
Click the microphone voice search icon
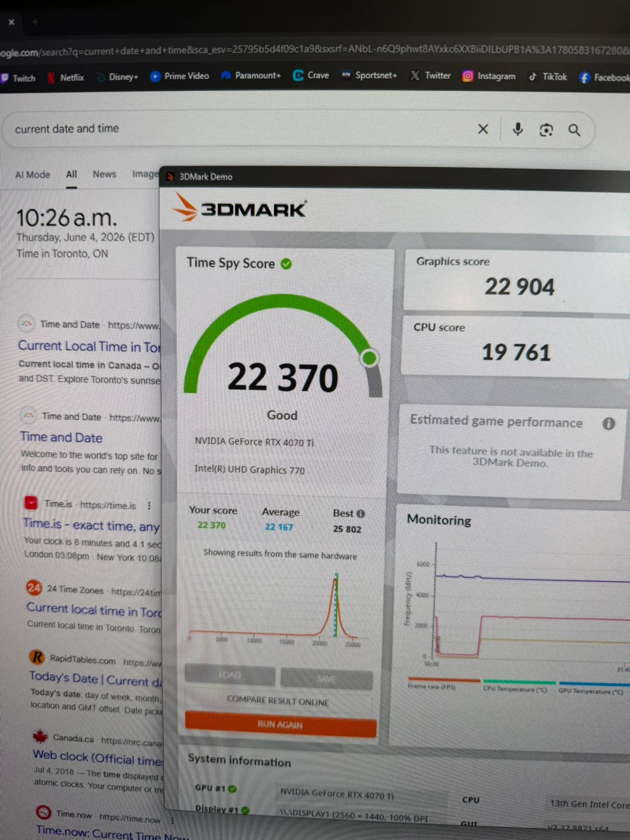point(517,129)
